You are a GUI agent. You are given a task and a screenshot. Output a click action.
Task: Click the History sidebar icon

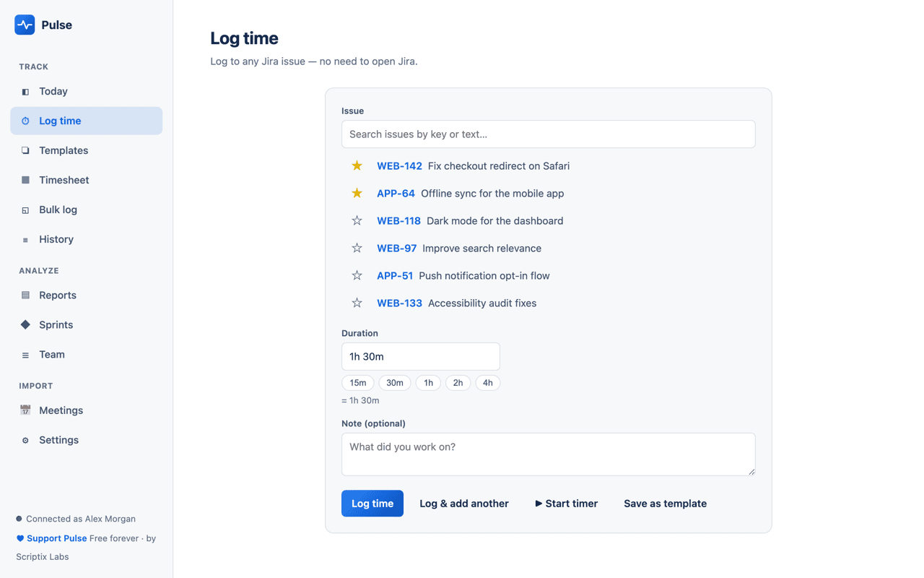click(x=25, y=240)
